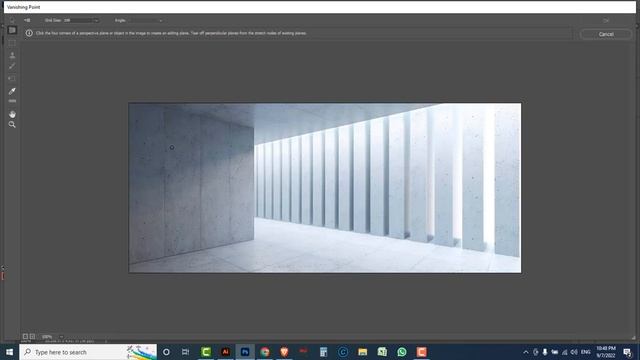Select the Hand tool

[x=12, y=114]
